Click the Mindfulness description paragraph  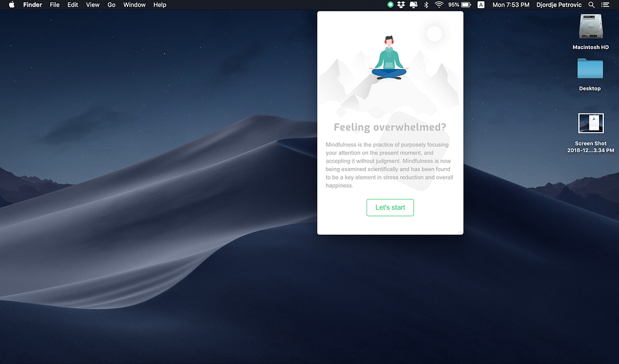[x=389, y=165]
